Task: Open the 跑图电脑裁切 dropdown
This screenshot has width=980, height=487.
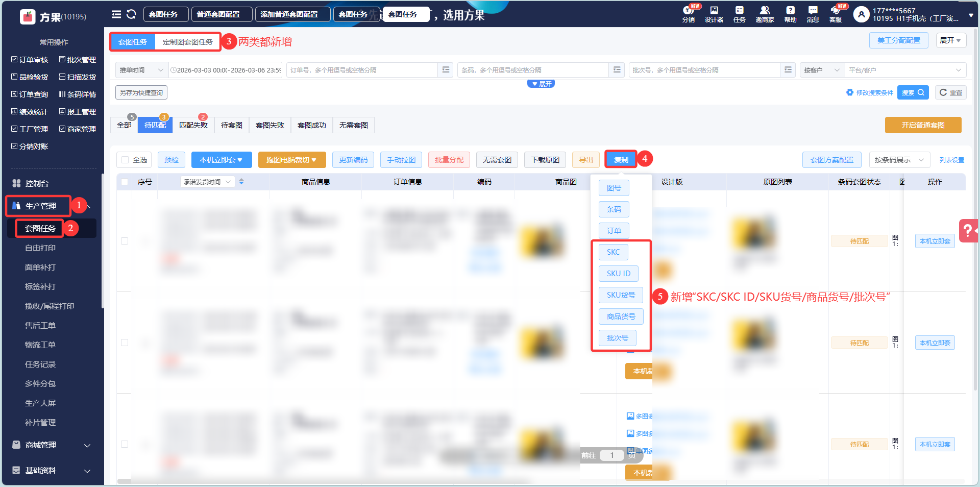Action: coord(292,160)
